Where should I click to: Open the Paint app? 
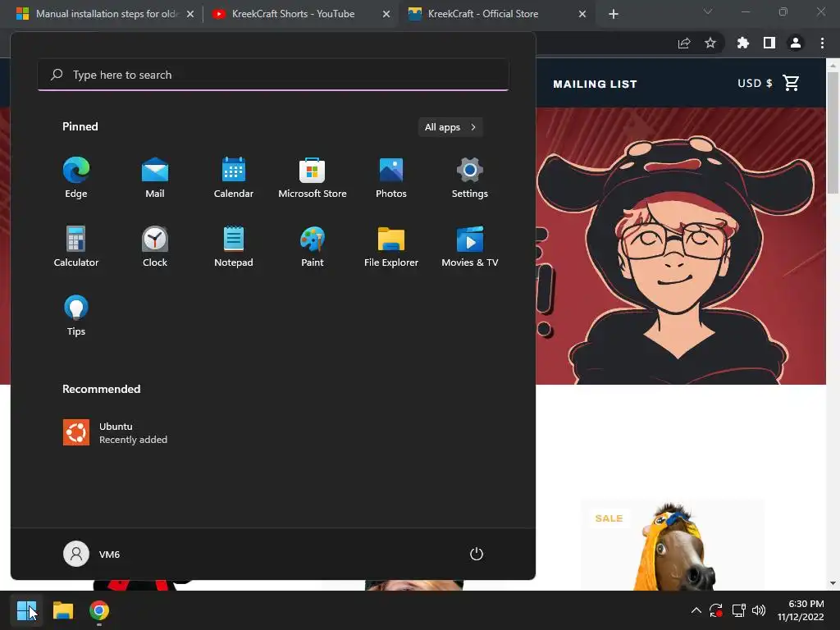pyautogui.click(x=313, y=247)
